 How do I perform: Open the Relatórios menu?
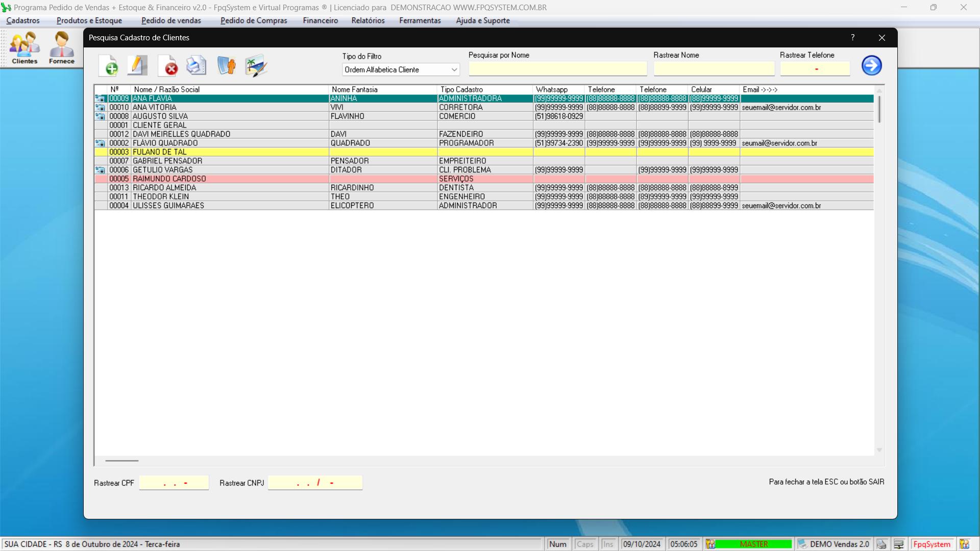click(x=368, y=21)
